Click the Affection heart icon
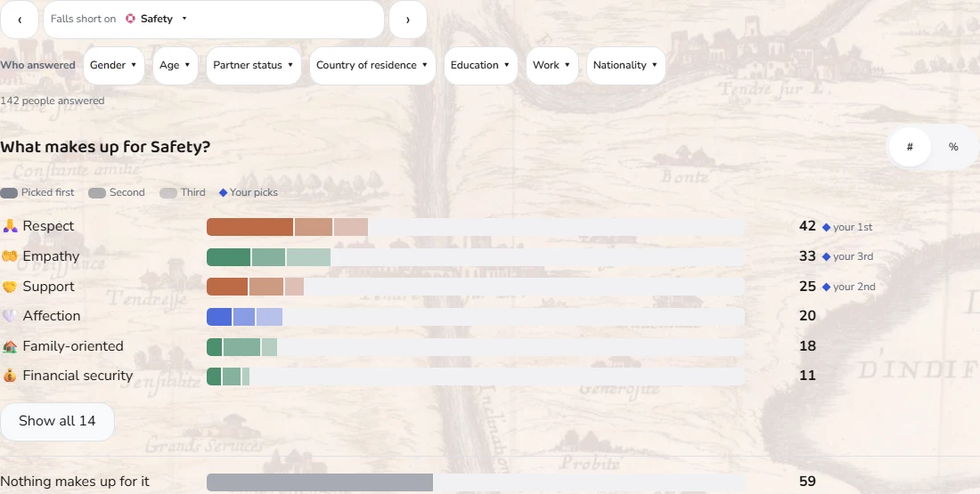Screen dimensions: 980x494 point(10,316)
